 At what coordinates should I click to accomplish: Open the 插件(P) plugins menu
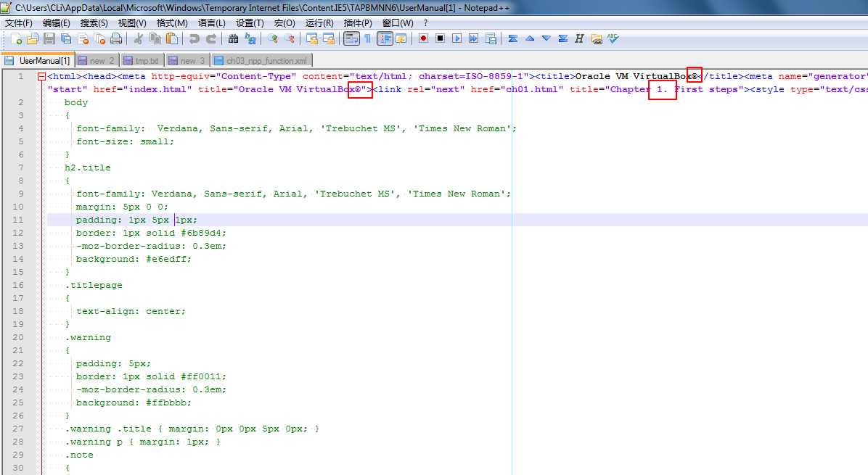click(357, 22)
